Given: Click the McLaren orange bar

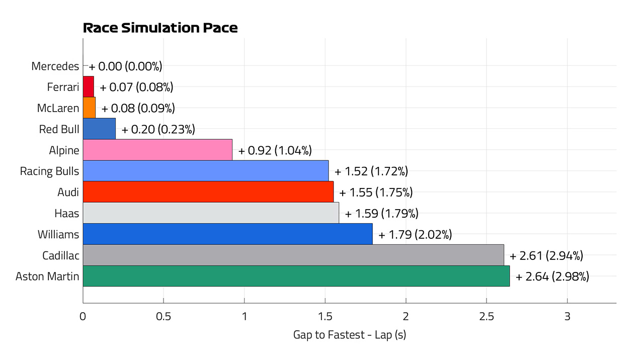Looking at the screenshot, I should (x=89, y=108).
